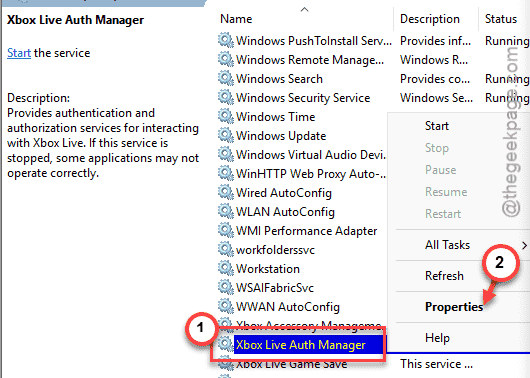This screenshot has width=530, height=378.
Task: Click gear icon beside Wired AutoConfig
Action: 225,192
